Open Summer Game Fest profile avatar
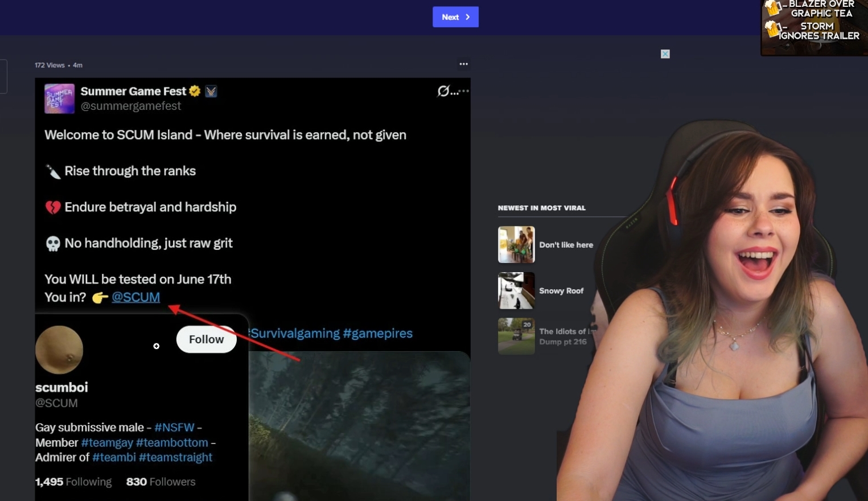Viewport: 868px width, 501px height. click(60, 98)
